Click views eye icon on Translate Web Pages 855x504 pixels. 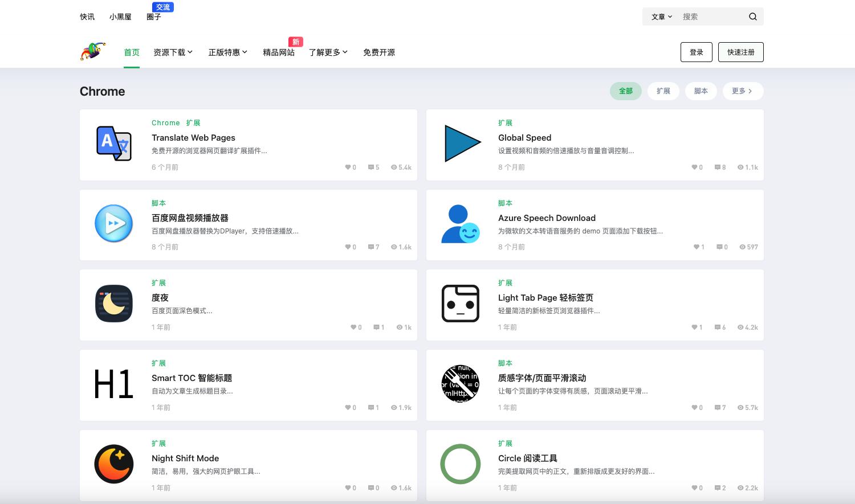coord(394,167)
